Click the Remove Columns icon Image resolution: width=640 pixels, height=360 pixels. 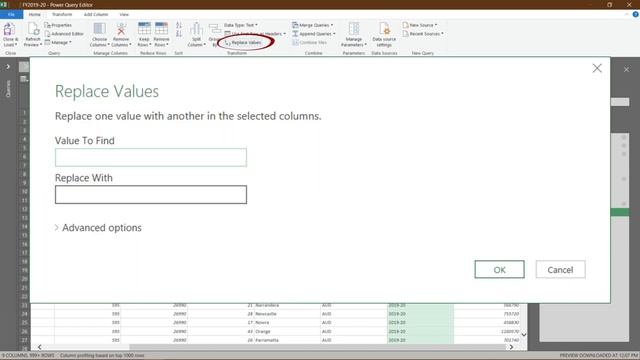pos(121,29)
